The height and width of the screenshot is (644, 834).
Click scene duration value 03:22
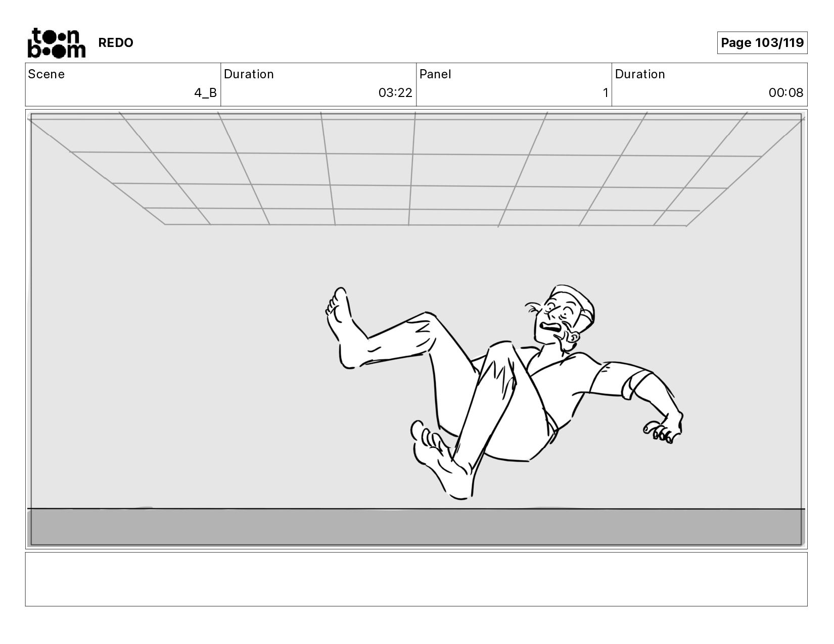tap(395, 93)
